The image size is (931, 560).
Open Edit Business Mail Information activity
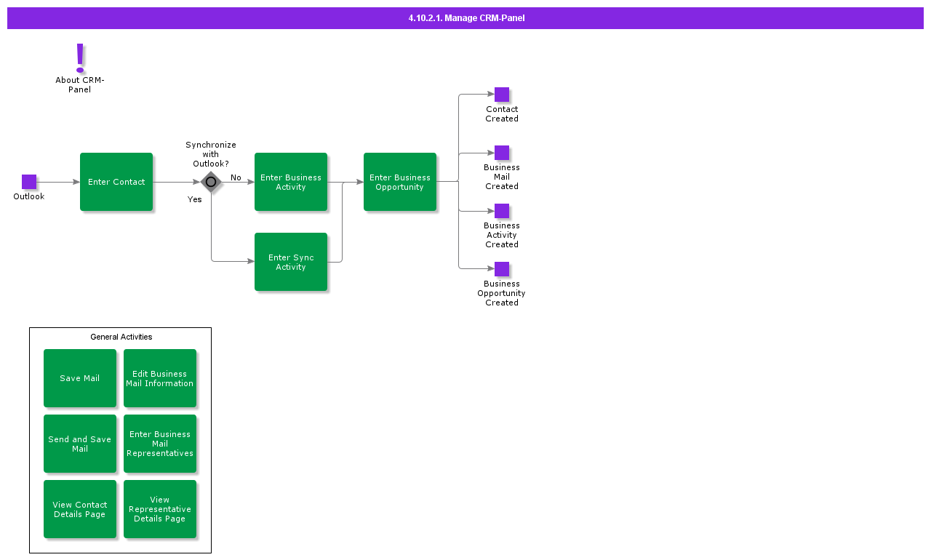[160, 378]
